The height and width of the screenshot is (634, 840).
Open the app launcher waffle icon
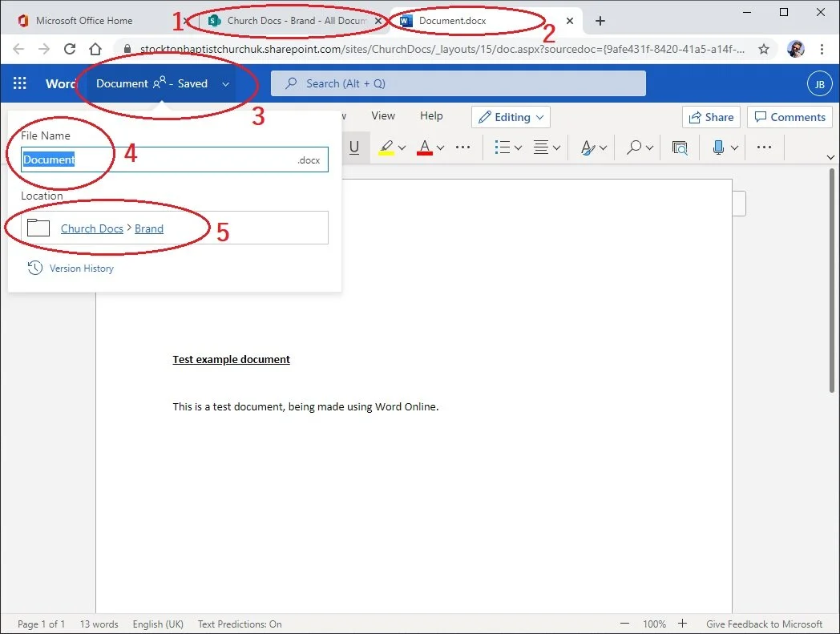(x=20, y=83)
